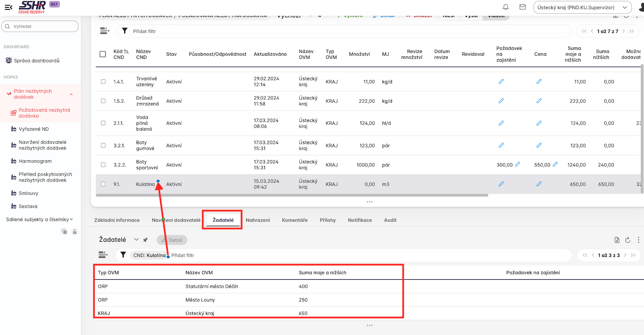The height and width of the screenshot is (335, 644).
Task: Open the Audit tab
Action: 390,220
